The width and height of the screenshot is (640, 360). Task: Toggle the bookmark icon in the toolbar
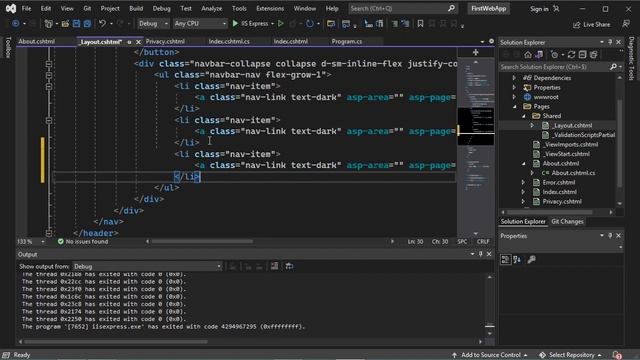[420, 24]
